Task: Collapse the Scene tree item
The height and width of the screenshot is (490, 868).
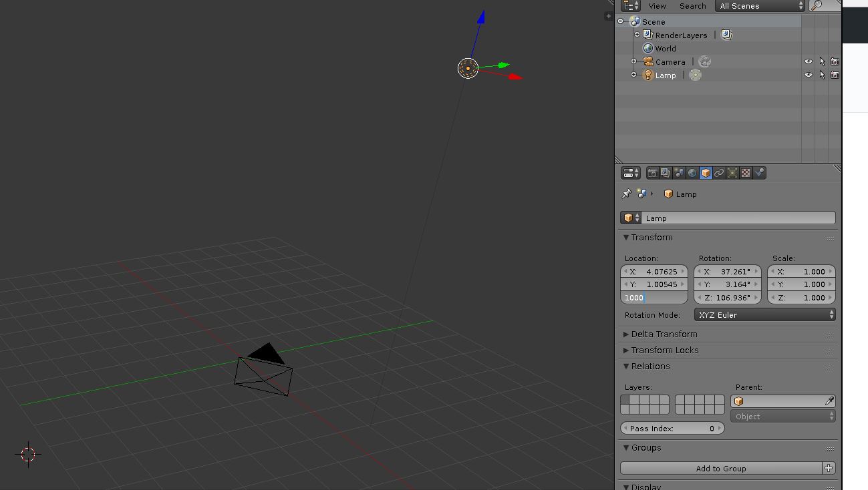Action: tap(621, 21)
